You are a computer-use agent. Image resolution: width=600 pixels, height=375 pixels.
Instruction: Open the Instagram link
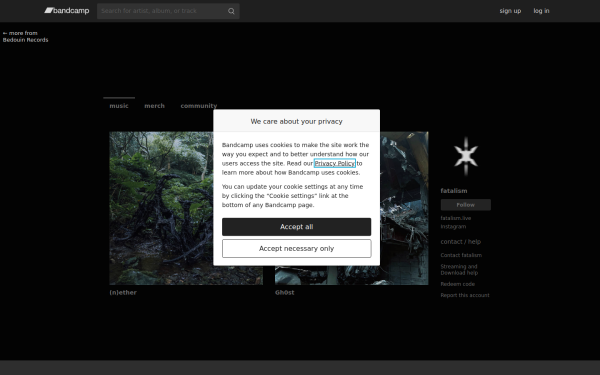point(453,227)
